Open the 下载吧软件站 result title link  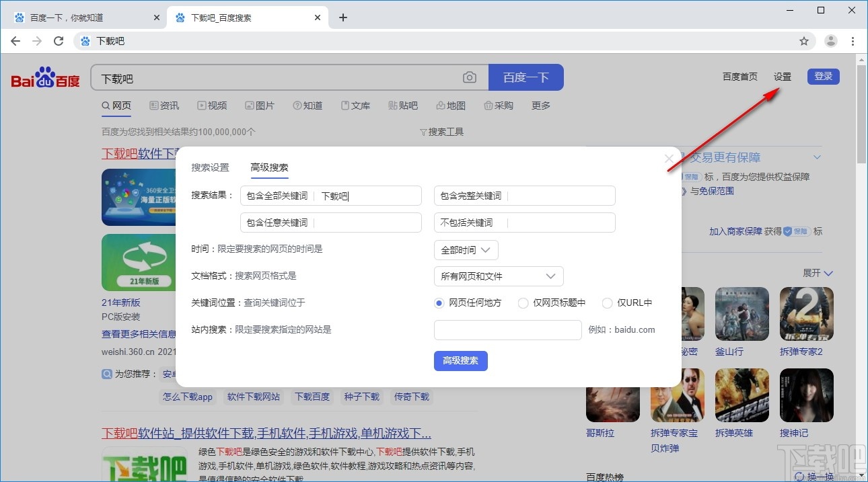(x=266, y=432)
